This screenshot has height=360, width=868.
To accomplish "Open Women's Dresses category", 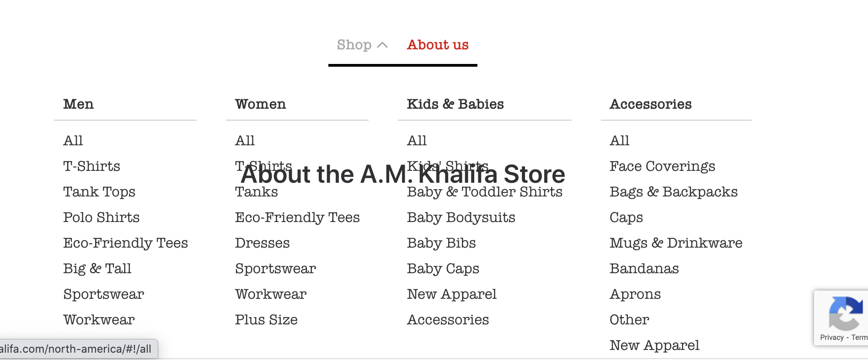I will (262, 243).
